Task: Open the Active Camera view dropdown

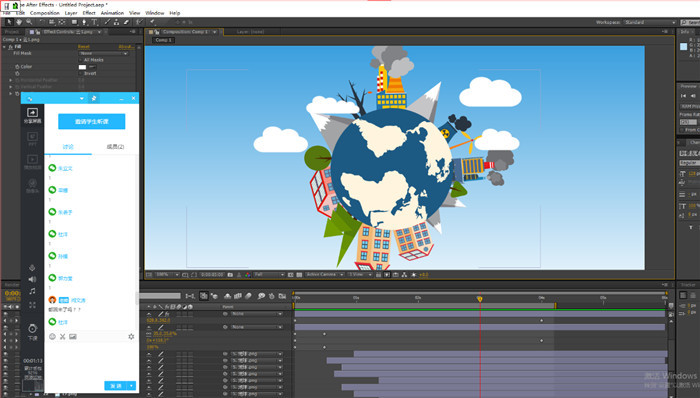Action: [325, 275]
